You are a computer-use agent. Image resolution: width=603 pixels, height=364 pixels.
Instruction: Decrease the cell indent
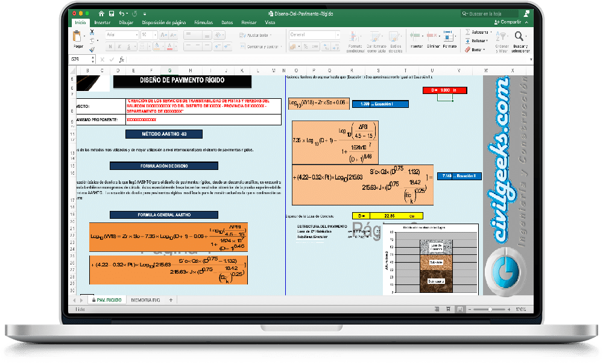[218, 46]
